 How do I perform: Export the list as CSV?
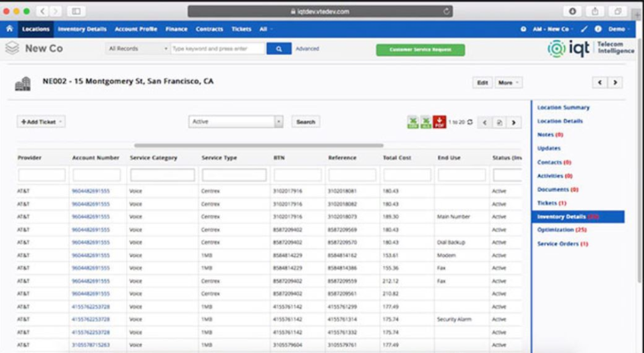413,122
